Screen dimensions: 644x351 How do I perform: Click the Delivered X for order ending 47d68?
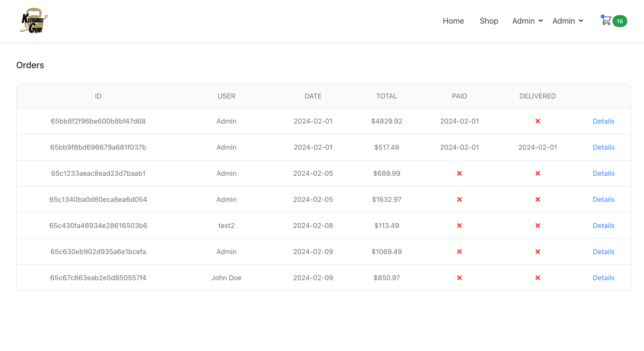coord(538,121)
